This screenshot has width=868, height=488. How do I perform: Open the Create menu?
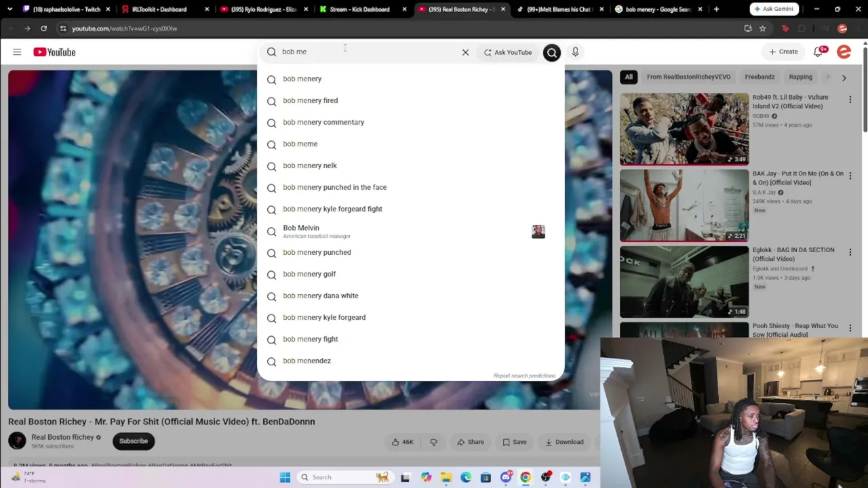(783, 52)
